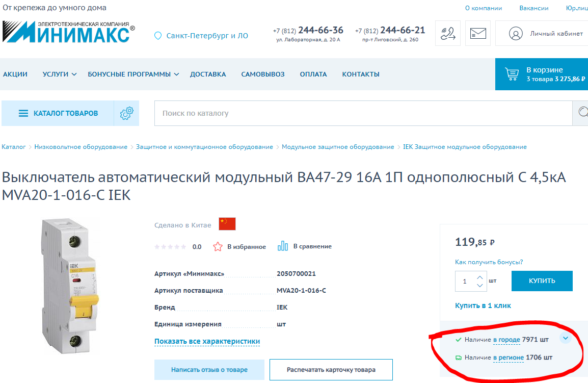Click the В избранное link

coord(247,247)
